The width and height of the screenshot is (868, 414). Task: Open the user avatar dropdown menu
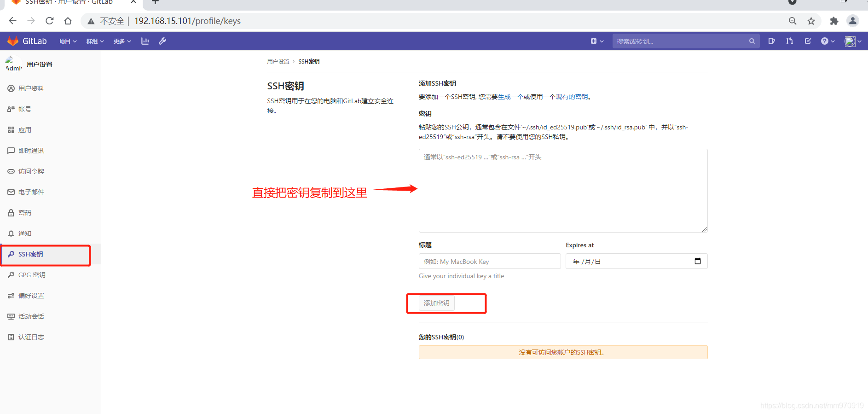(853, 41)
